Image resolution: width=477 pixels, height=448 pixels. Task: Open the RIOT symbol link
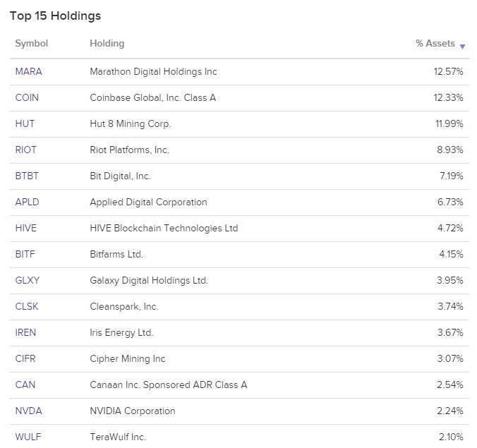coord(26,150)
